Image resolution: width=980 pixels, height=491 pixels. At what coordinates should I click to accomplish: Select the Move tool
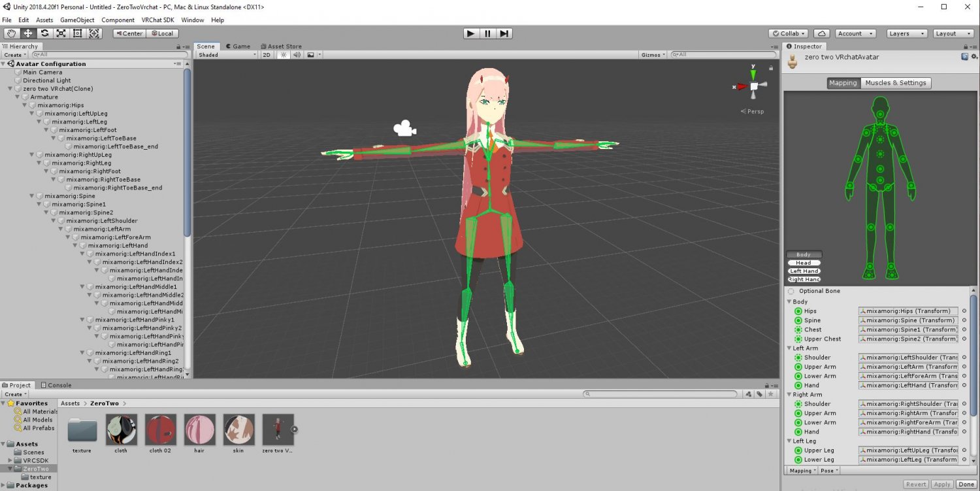(x=28, y=33)
